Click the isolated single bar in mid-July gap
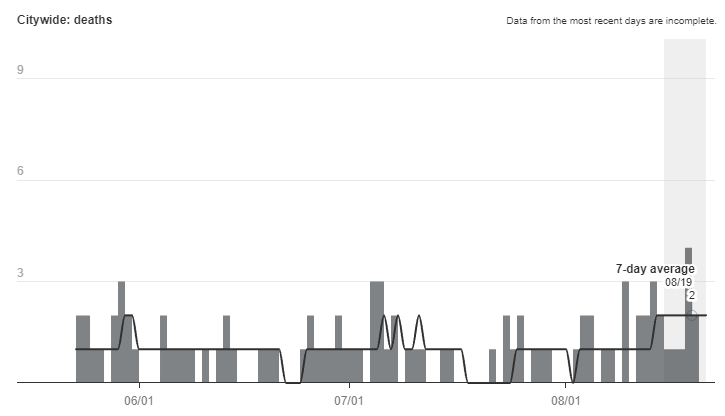725x416 pixels. coord(492,366)
